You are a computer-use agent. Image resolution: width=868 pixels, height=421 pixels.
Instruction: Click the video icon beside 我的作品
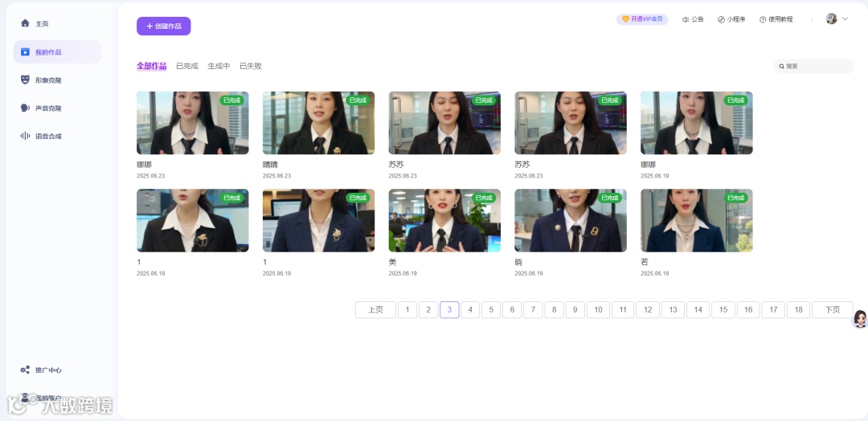click(x=25, y=52)
